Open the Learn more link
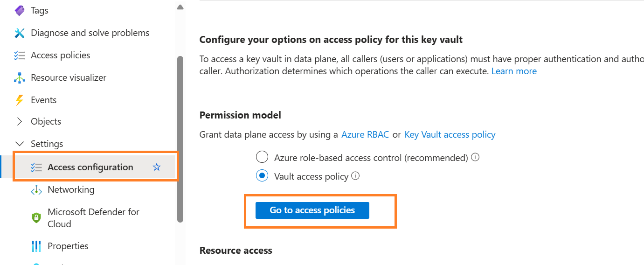 [514, 71]
